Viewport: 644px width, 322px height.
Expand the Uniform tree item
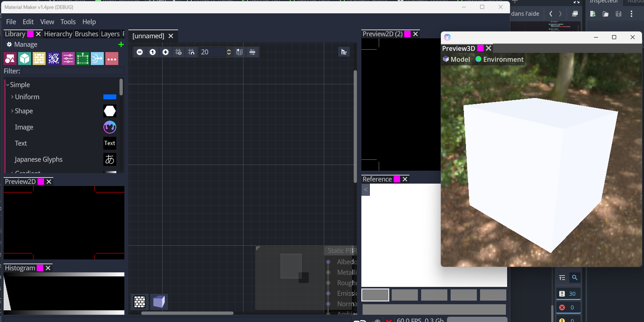[x=12, y=97]
